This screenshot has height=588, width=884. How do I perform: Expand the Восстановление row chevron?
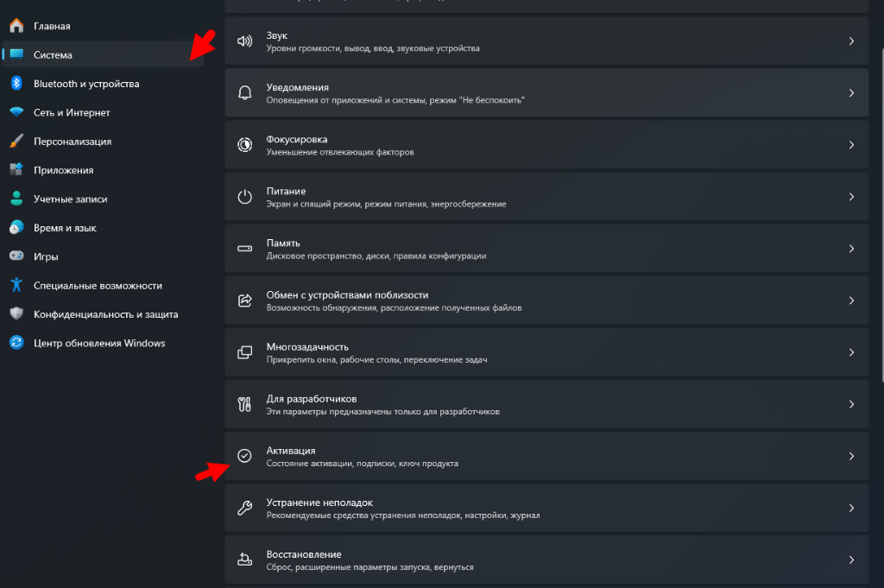tap(851, 560)
